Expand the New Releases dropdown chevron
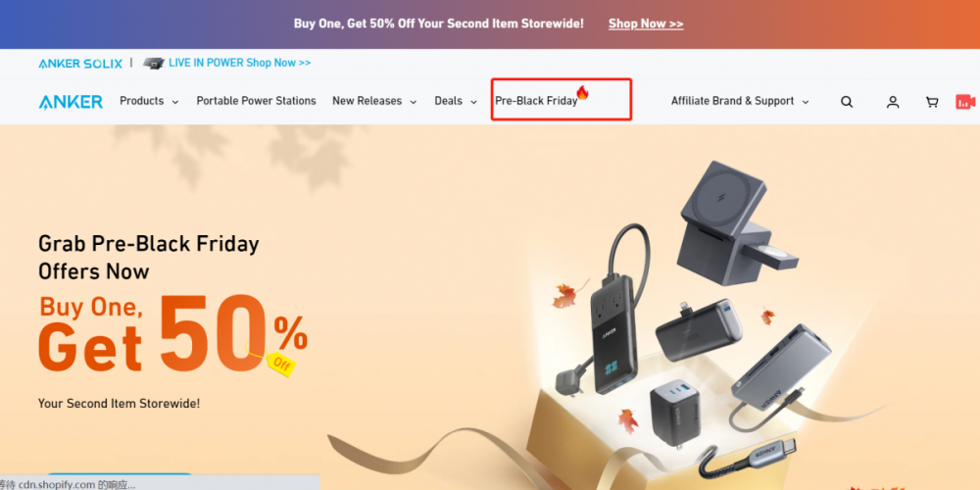The image size is (980, 490). [x=414, y=102]
